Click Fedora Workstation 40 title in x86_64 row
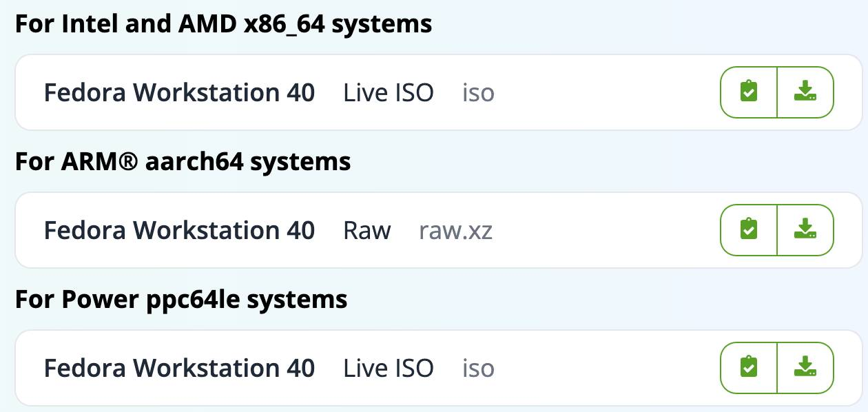This screenshot has width=868, height=412. (179, 92)
